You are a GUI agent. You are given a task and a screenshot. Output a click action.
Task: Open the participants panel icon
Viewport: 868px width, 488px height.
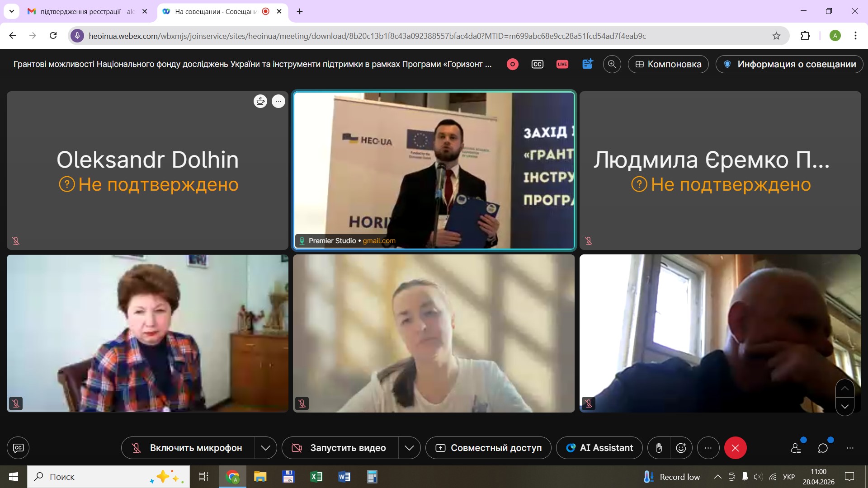click(796, 448)
